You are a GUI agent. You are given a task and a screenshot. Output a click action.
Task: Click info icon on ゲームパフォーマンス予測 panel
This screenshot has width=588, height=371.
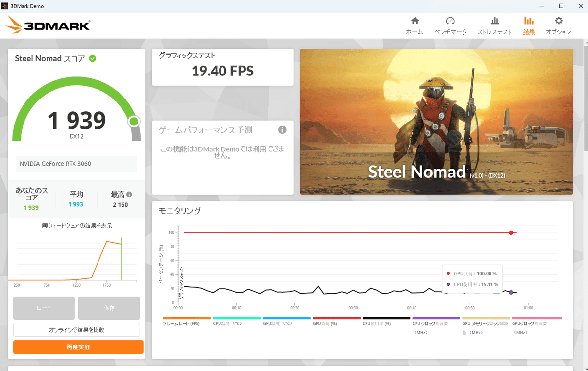point(282,130)
